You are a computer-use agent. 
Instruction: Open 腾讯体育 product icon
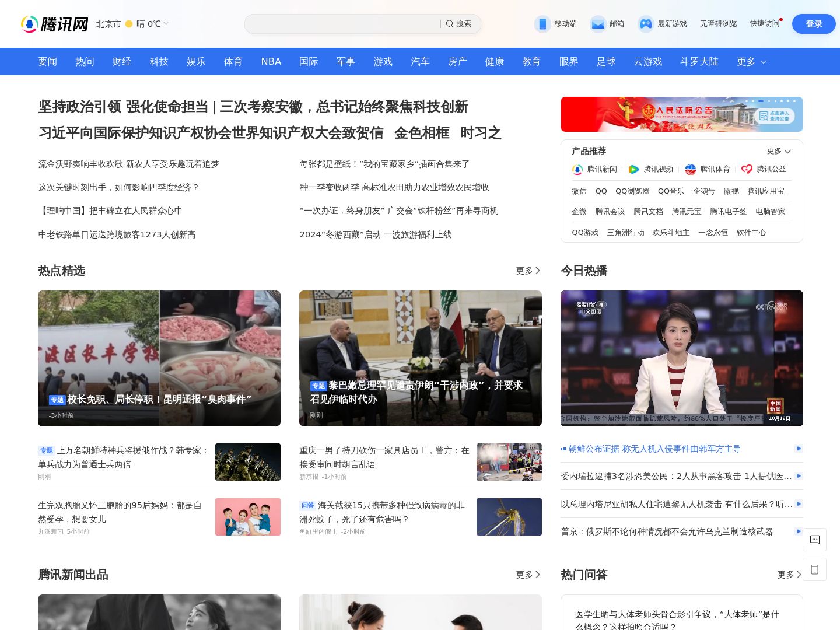point(691,169)
